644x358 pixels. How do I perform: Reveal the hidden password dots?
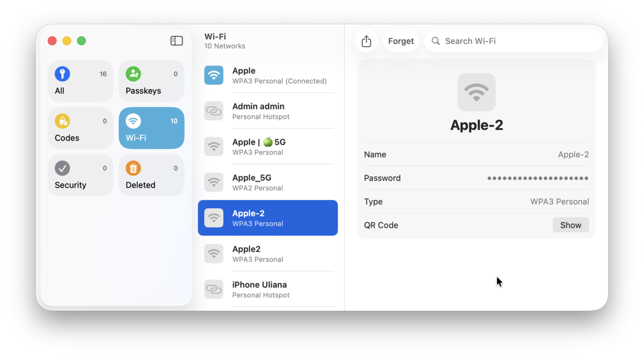pyautogui.click(x=538, y=178)
